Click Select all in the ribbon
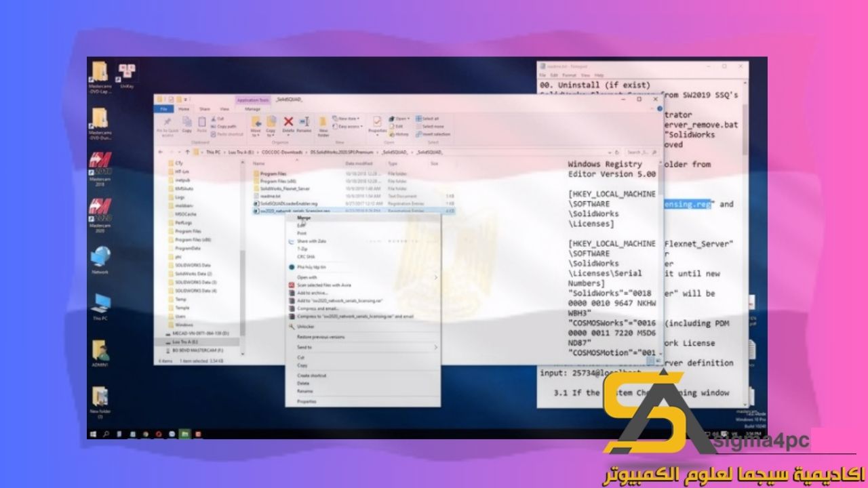 click(x=427, y=119)
